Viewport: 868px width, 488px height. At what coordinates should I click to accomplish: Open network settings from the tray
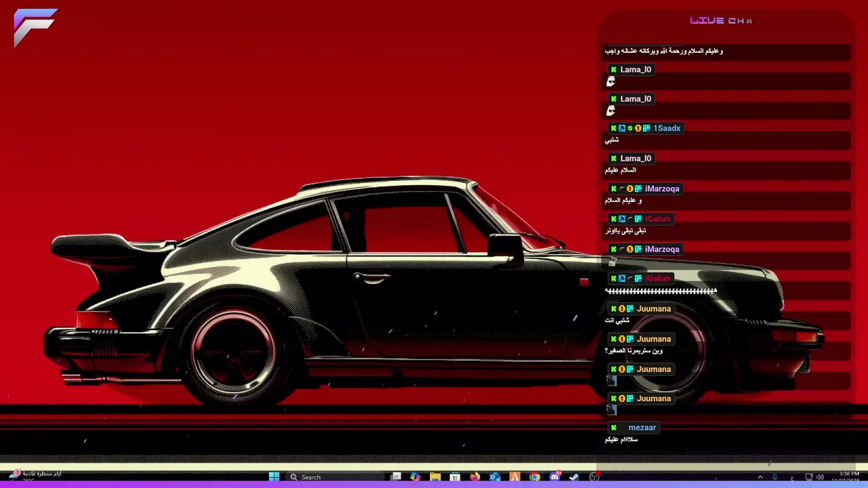pyautogui.click(x=809, y=477)
